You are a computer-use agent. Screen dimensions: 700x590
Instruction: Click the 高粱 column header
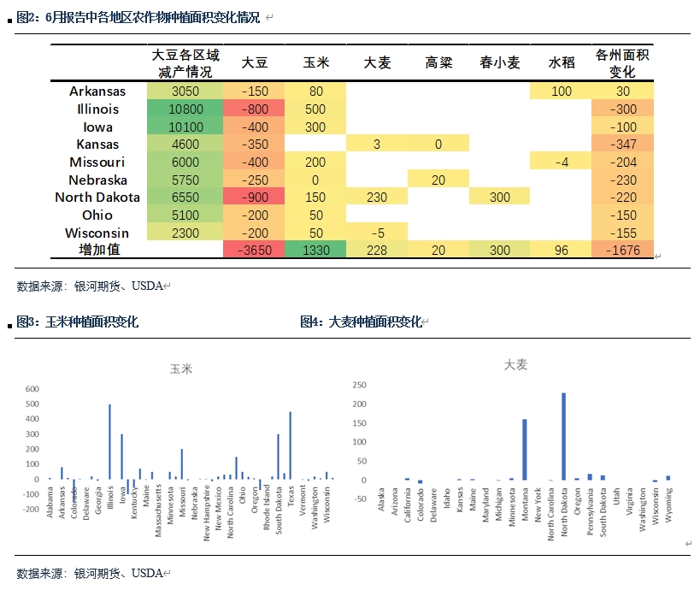click(438, 63)
